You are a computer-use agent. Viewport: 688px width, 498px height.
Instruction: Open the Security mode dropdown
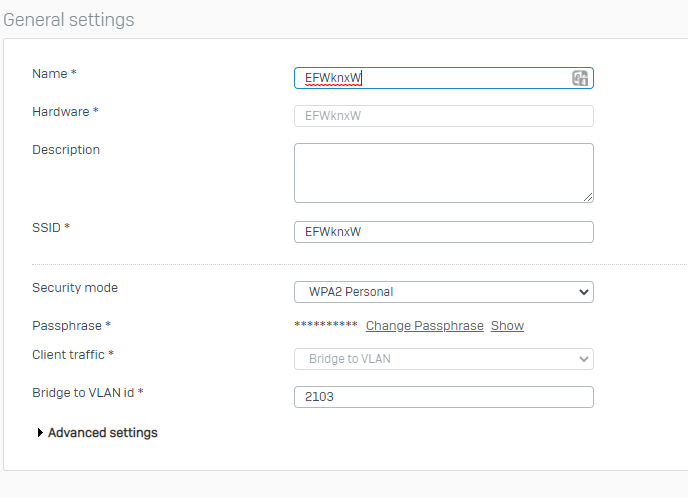click(443, 292)
